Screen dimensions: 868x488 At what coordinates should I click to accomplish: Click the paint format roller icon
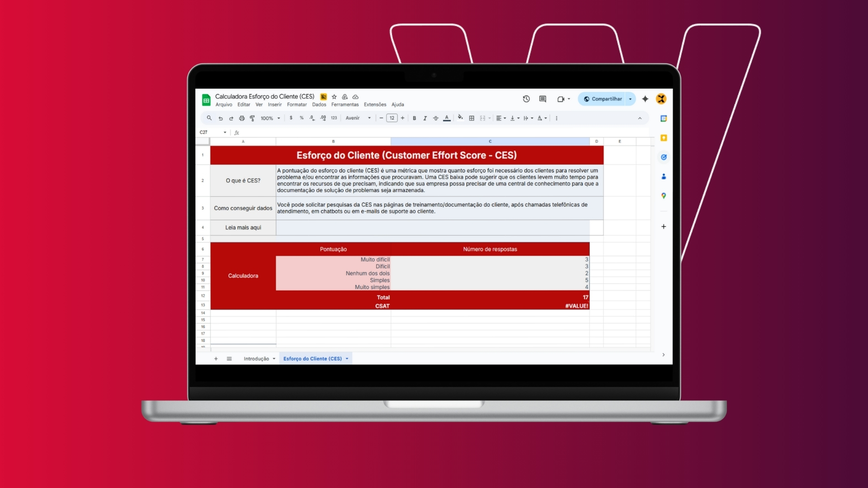coord(252,118)
